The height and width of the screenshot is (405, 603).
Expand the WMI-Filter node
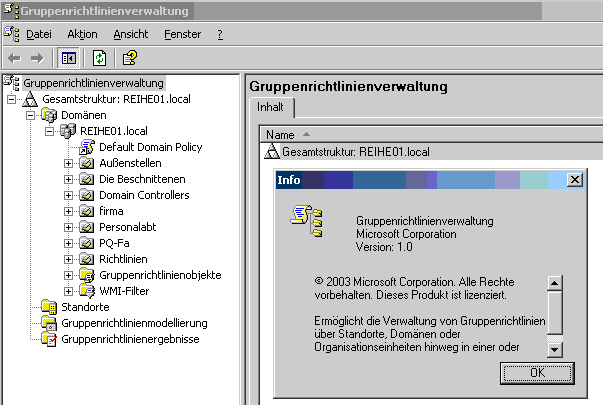point(68,292)
